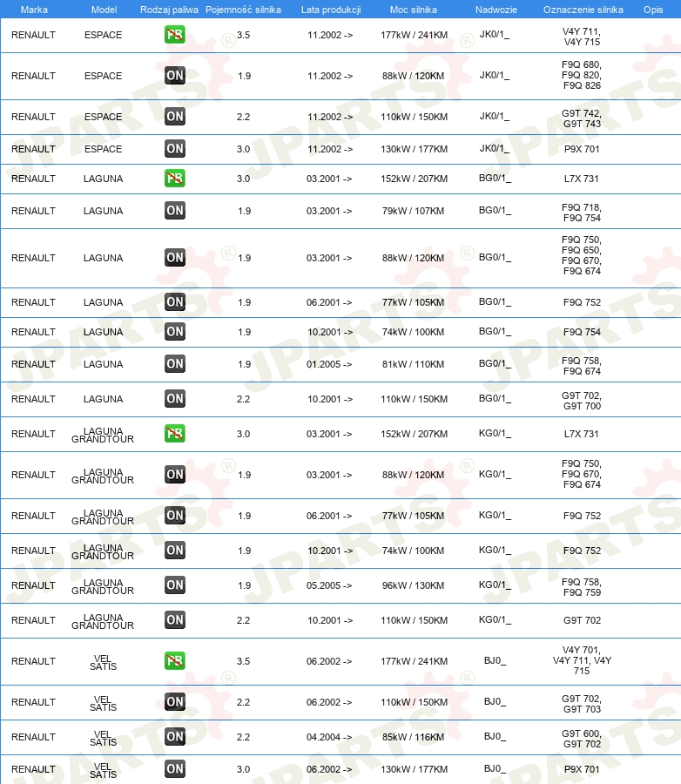Select 152kW / 207KM in Laguna BG0/1_ row
Viewport: 681px width, 784px height.
point(414,179)
